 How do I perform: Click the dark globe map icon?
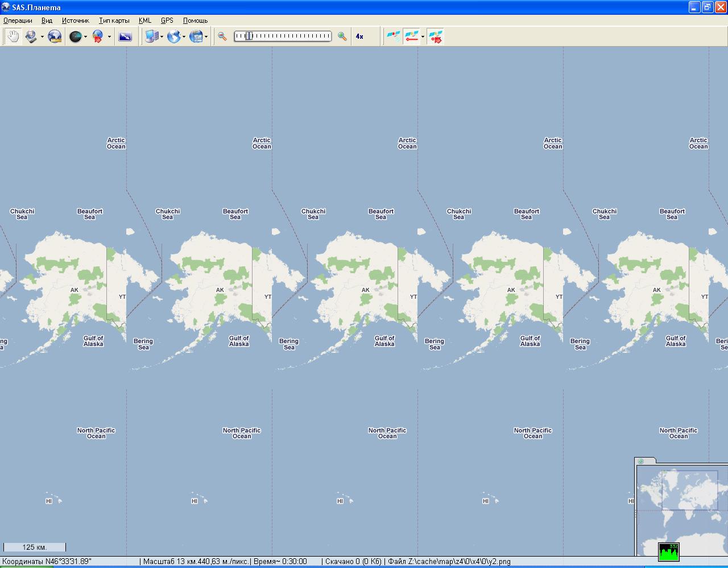click(x=75, y=36)
